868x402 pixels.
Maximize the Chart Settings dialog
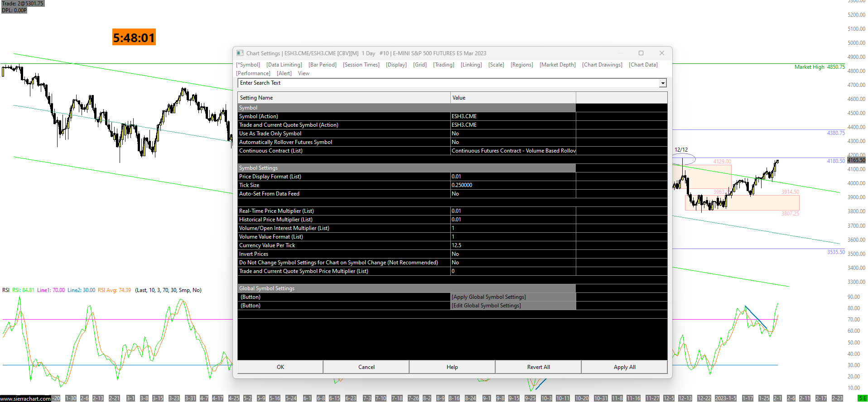point(641,53)
